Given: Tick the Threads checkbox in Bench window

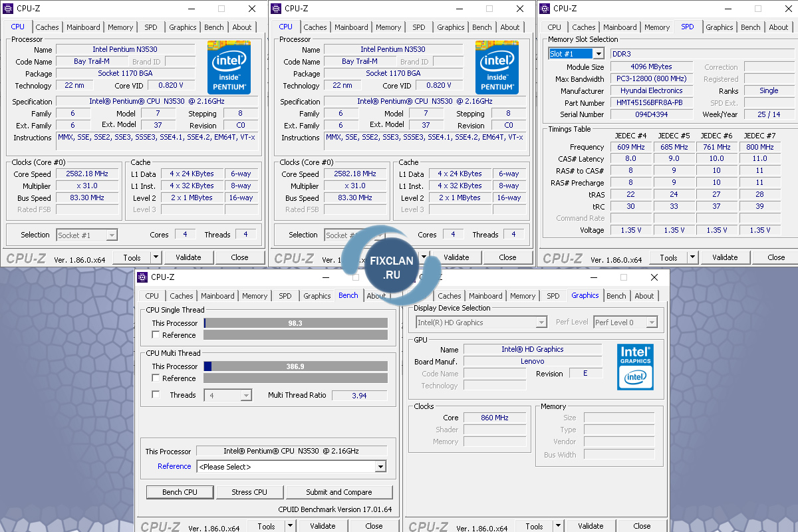Looking at the screenshot, I should (x=156, y=395).
